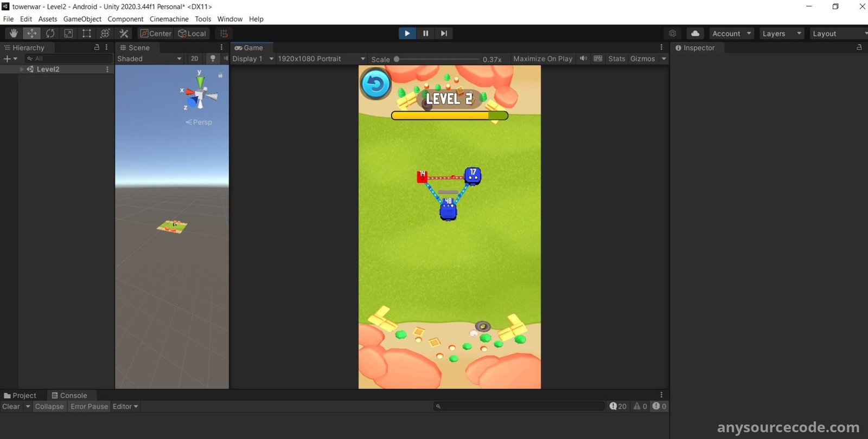Viewport: 868px width, 439px height.
Task: Toggle 2D mode in Scene view
Action: 194,59
